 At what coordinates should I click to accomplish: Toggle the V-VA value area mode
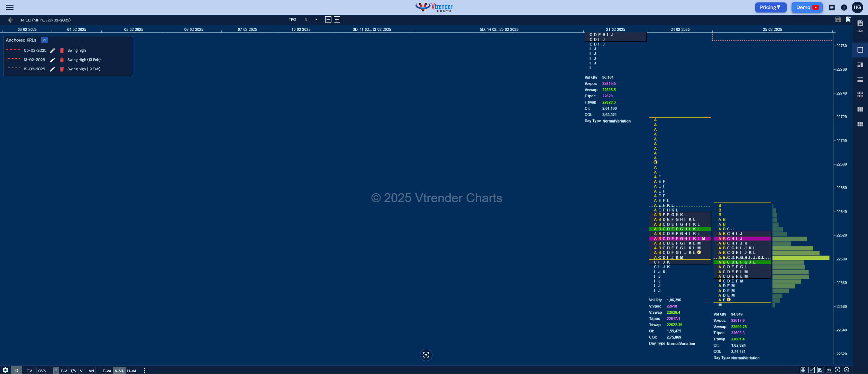click(x=119, y=371)
